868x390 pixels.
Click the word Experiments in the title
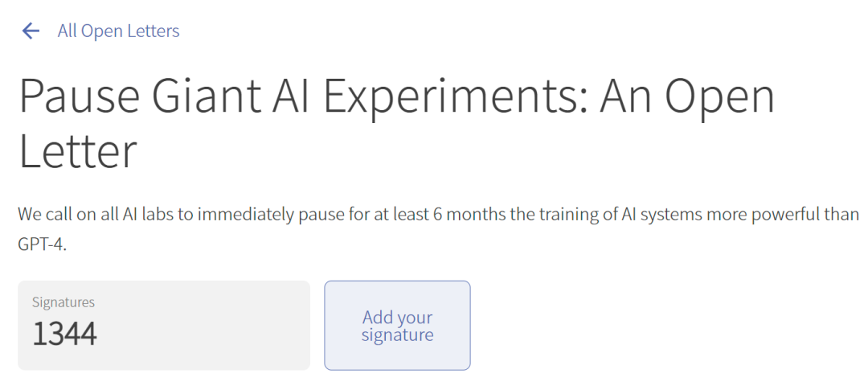click(x=455, y=97)
